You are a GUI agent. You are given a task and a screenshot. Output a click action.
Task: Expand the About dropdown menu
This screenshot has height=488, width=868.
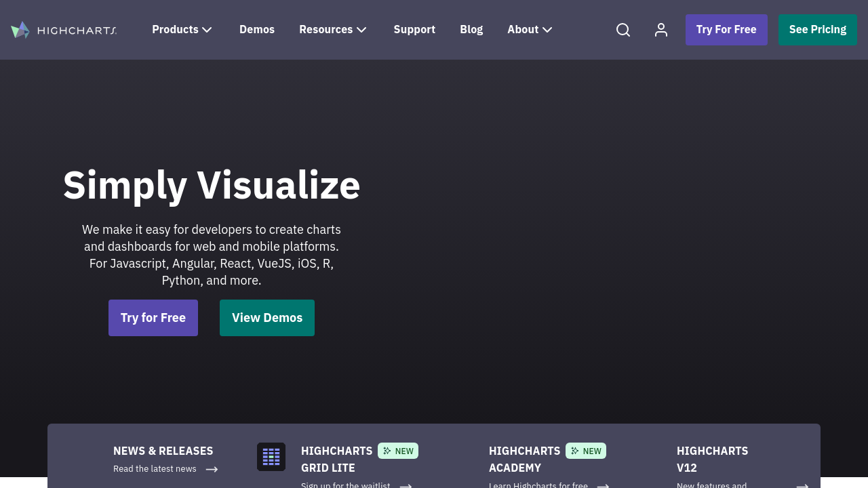530,30
